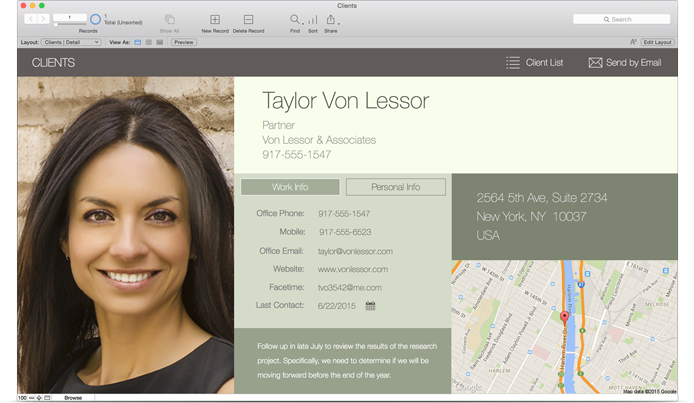Select the Personal Info tab
Viewport: 694px width, 403px height.
pos(396,187)
